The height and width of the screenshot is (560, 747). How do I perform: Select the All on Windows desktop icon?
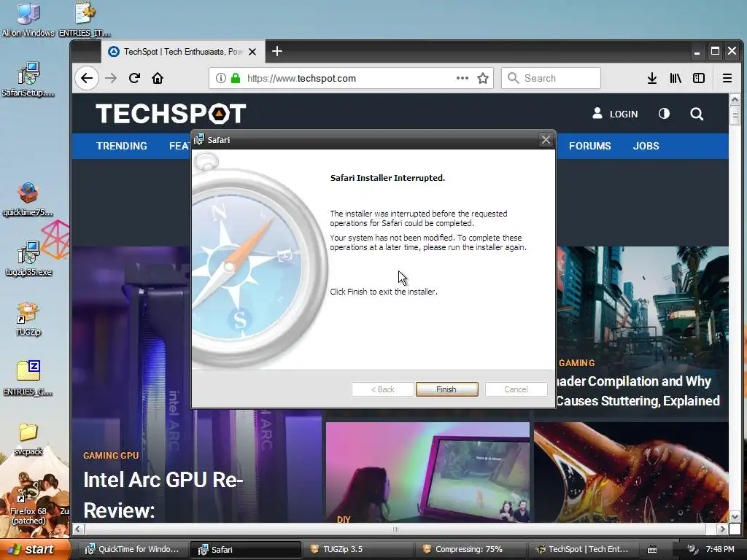(x=28, y=20)
